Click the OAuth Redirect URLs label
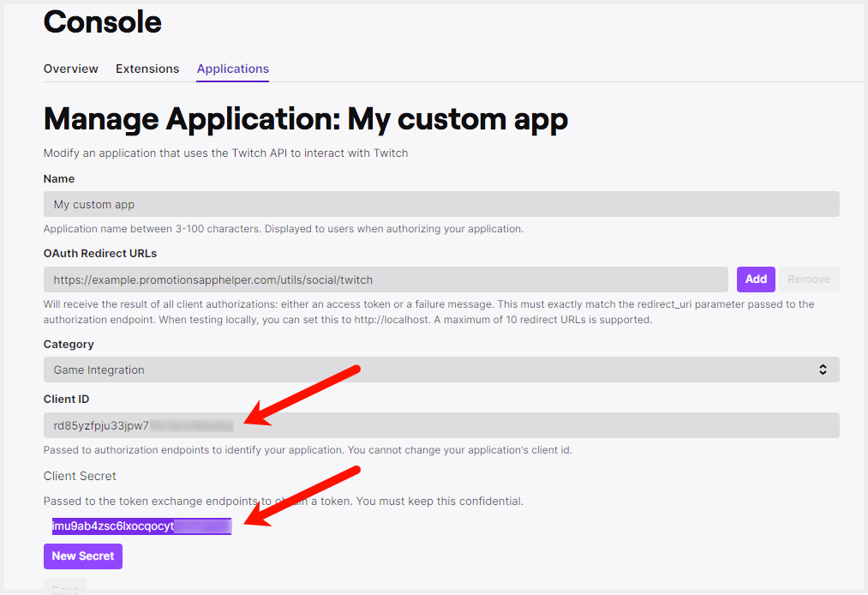 100,253
